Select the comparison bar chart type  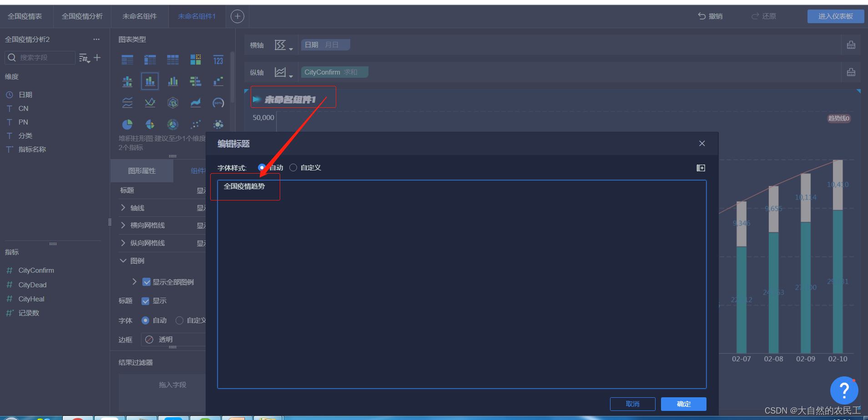click(196, 81)
